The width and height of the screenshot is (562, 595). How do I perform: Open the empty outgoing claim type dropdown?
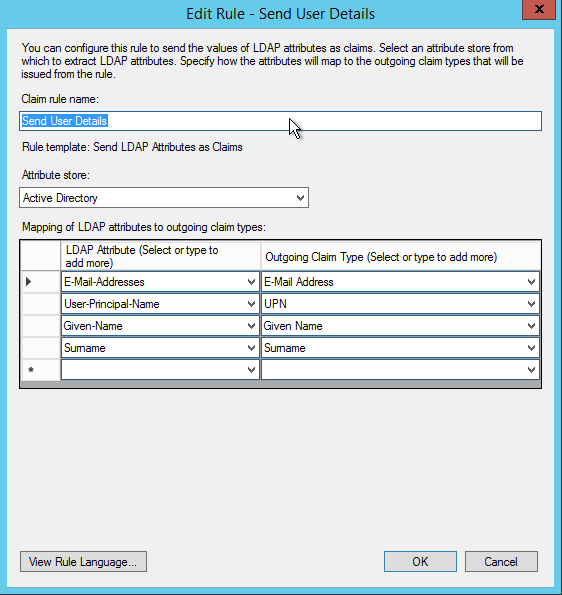coord(531,370)
